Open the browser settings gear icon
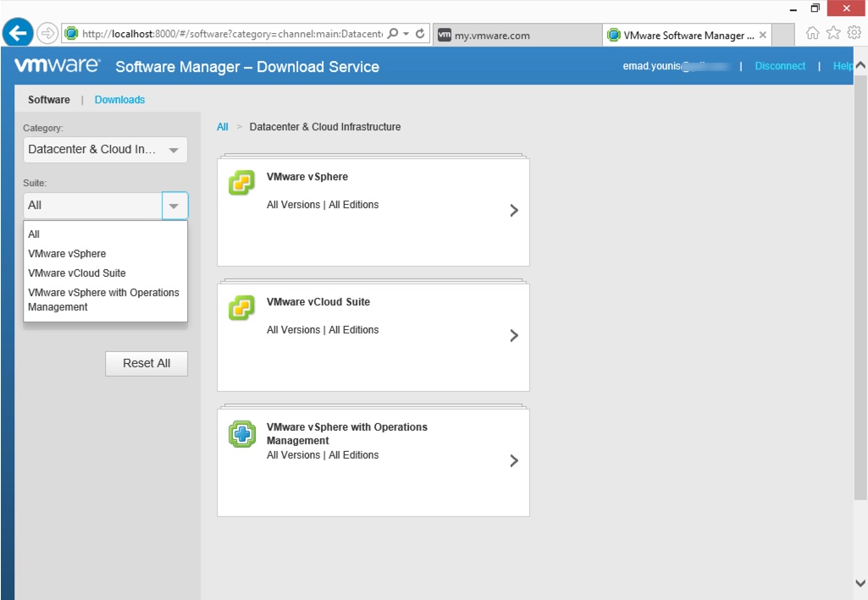The width and height of the screenshot is (868, 600). tap(854, 33)
